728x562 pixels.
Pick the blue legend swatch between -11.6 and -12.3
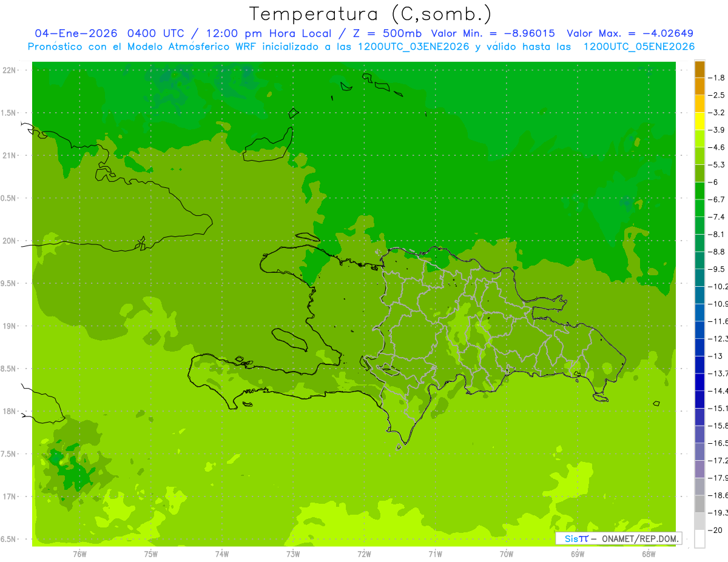(x=699, y=330)
